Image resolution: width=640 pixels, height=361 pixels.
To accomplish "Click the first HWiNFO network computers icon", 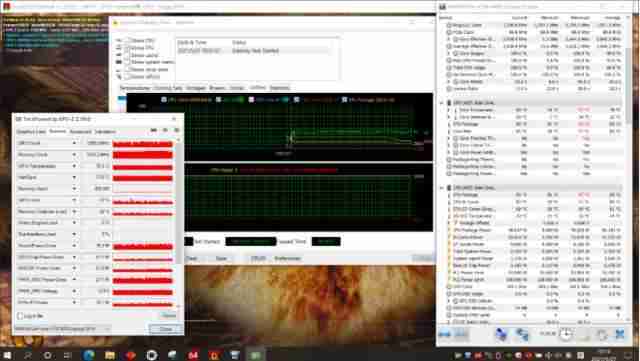I will (502, 334).
